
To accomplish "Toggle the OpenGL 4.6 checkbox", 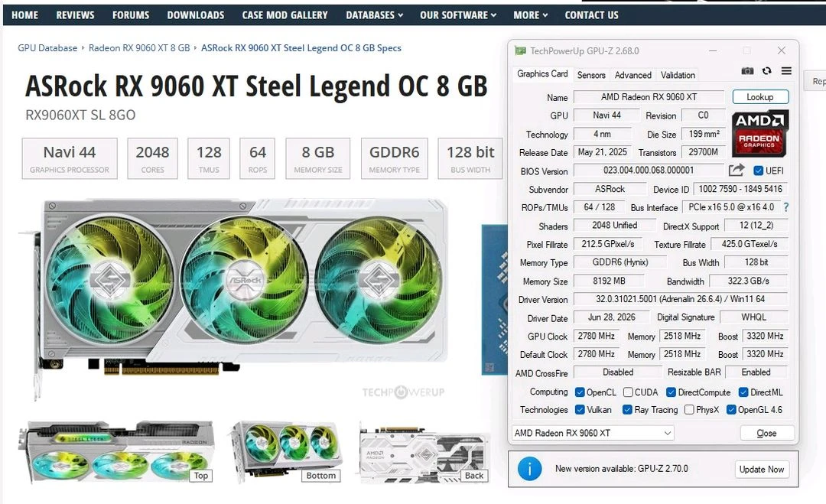I will click(x=731, y=410).
